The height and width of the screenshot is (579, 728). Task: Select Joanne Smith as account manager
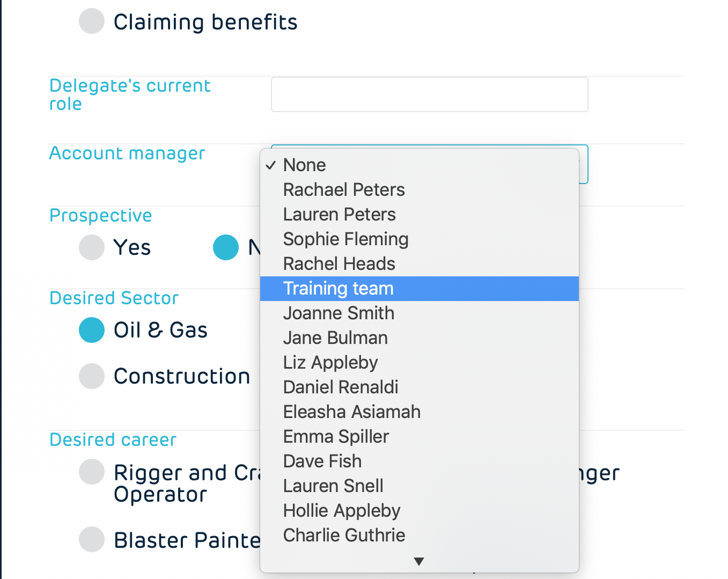point(339,313)
